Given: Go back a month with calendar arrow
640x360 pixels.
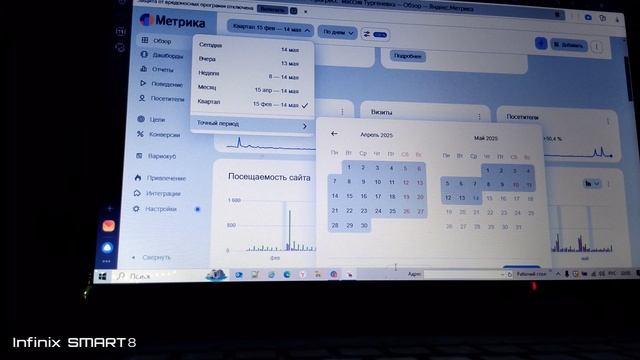Looking at the screenshot, I should [x=334, y=133].
